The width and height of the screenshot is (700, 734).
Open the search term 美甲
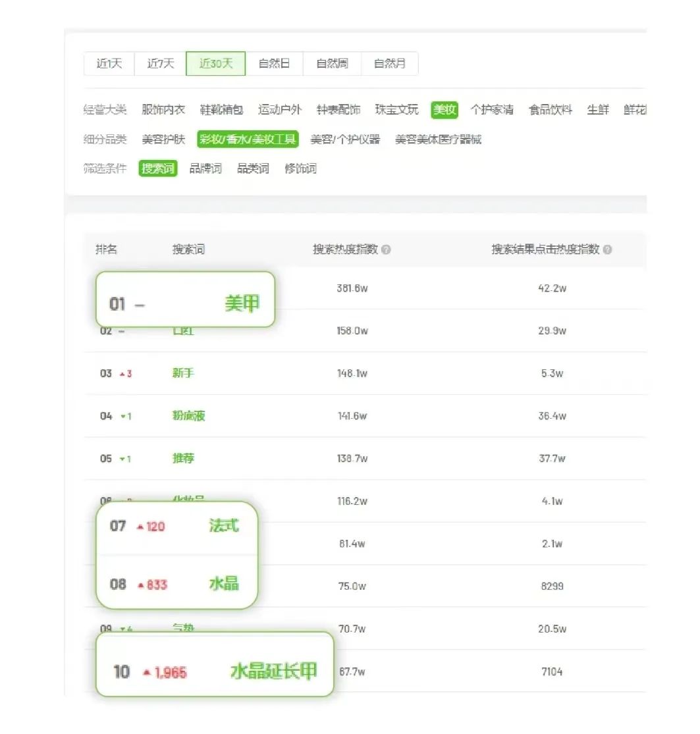(242, 303)
